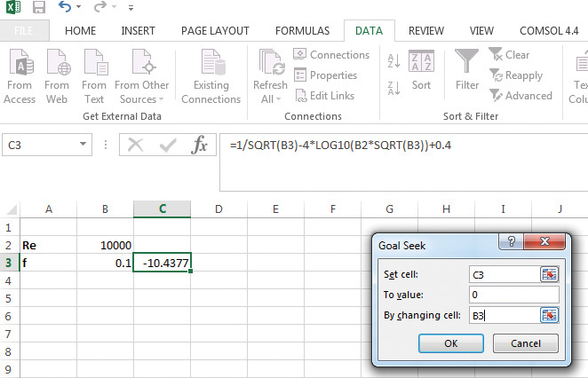Sort Z to A descending
Viewport: 588px width, 378px height.
click(x=394, y=86)
